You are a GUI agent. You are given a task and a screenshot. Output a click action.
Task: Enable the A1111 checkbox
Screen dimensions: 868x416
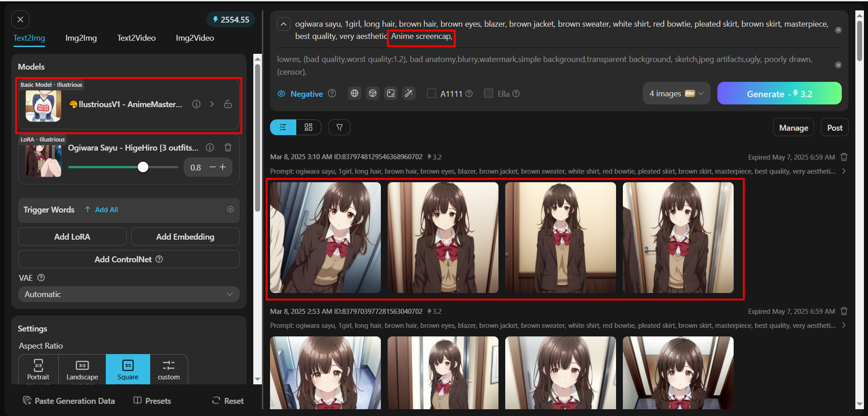click(x=432, y=93)
